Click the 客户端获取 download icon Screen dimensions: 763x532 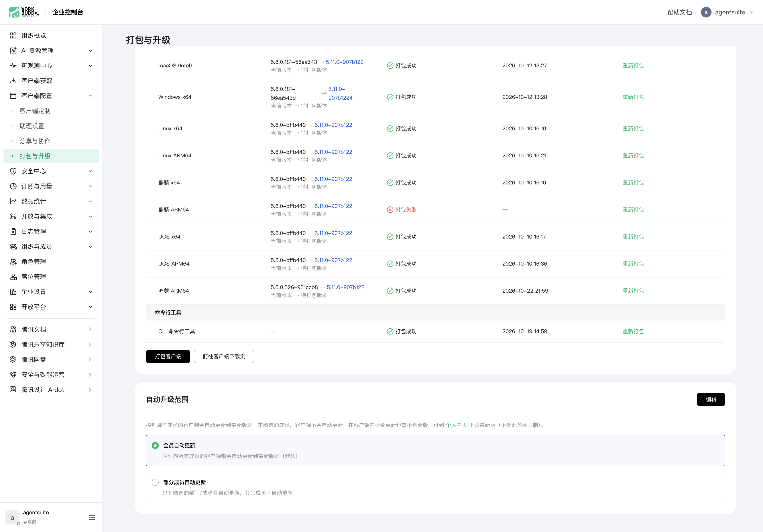click(13, 81)
